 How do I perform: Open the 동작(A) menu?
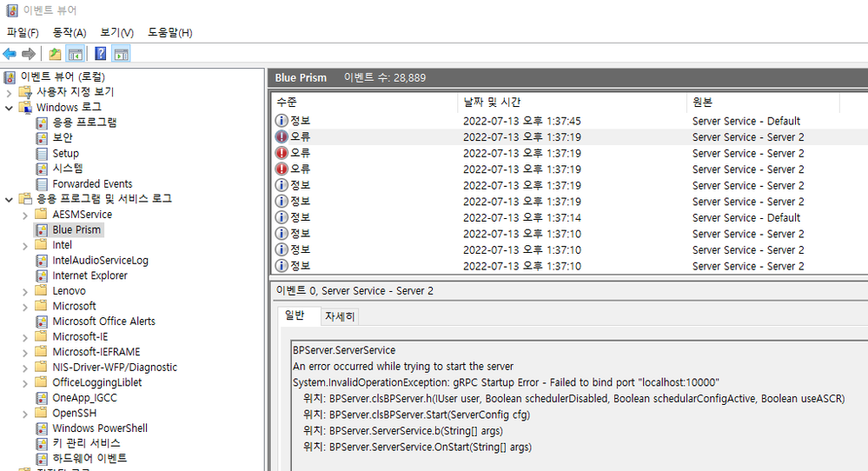[x=70, y=33]
